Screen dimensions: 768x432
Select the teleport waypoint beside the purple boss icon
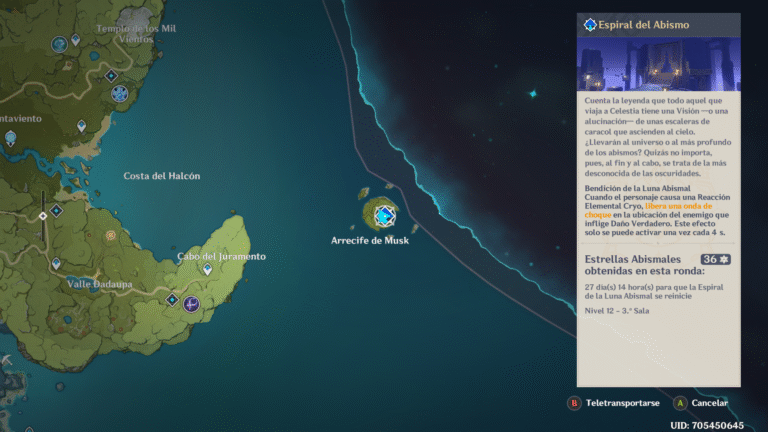coord(173,299)
